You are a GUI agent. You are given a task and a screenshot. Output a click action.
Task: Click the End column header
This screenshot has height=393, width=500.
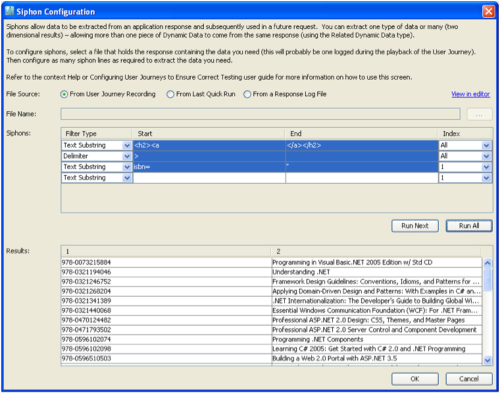[361, 134]
